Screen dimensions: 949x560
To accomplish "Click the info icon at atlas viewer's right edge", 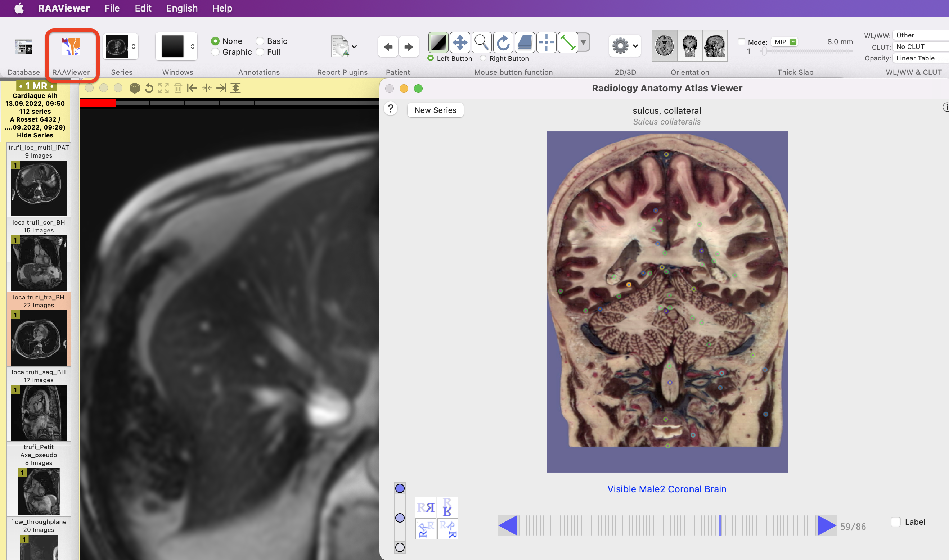I will click(x=946, y=107).
